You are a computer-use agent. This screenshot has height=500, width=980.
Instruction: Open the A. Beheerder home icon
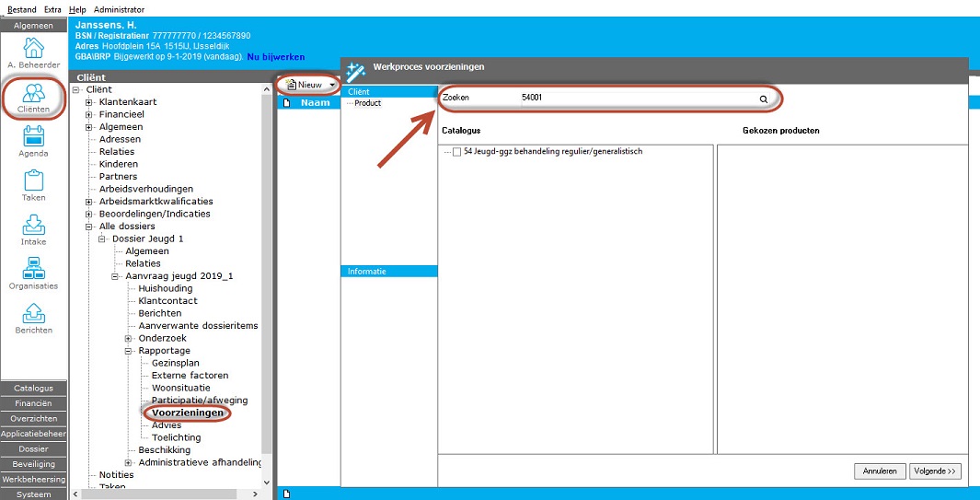(33, 48)
